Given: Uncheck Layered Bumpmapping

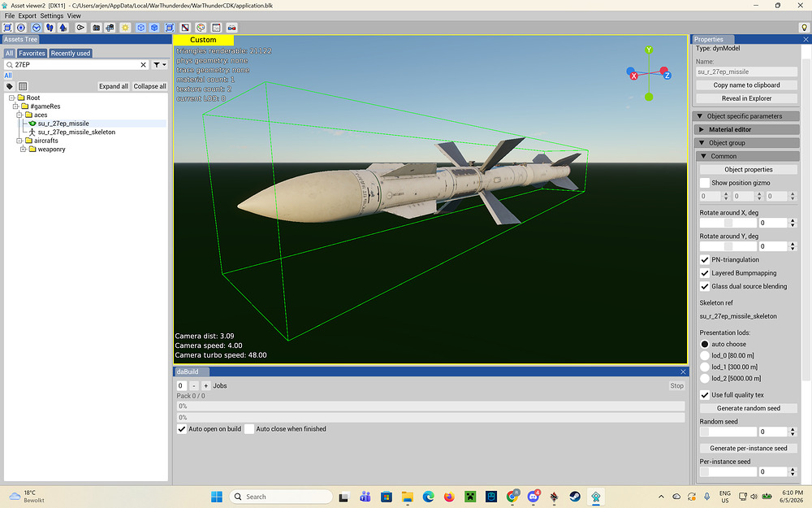Looking at the screenshot, I should (704, 273).
